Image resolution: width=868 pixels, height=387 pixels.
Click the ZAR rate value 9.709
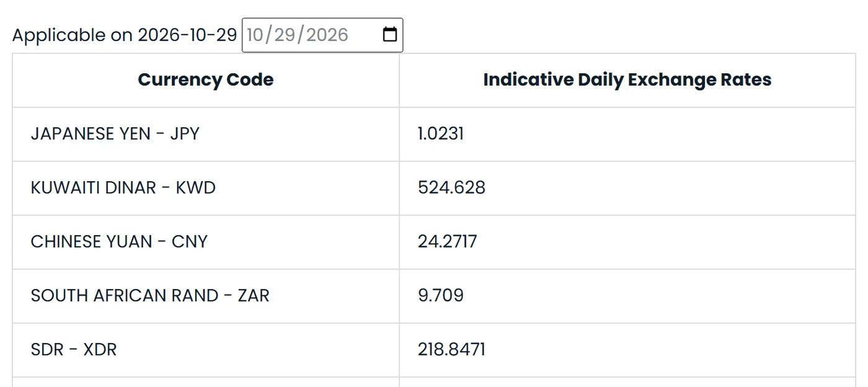(441, 296)
